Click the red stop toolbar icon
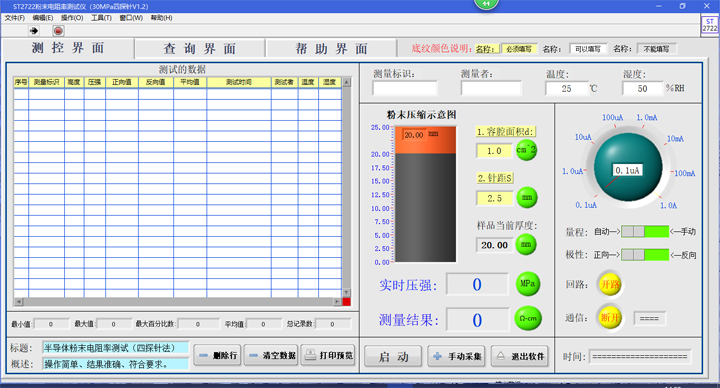The height and width of the screenshot is (388, 720). point(58,31)
